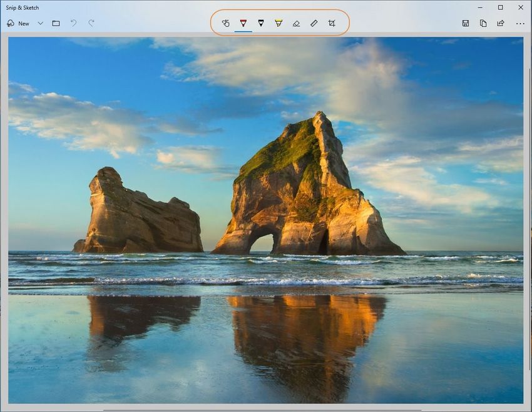Open the See more ellipsis menu
This screenshot has height=412, width=532.
pyautogui.click(x=520, y=23)
